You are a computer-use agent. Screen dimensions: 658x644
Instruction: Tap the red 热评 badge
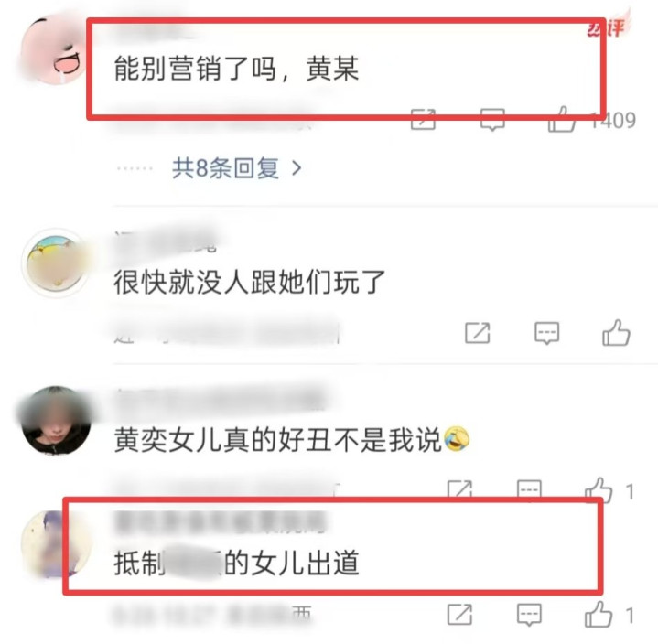(x=608, y=26)
